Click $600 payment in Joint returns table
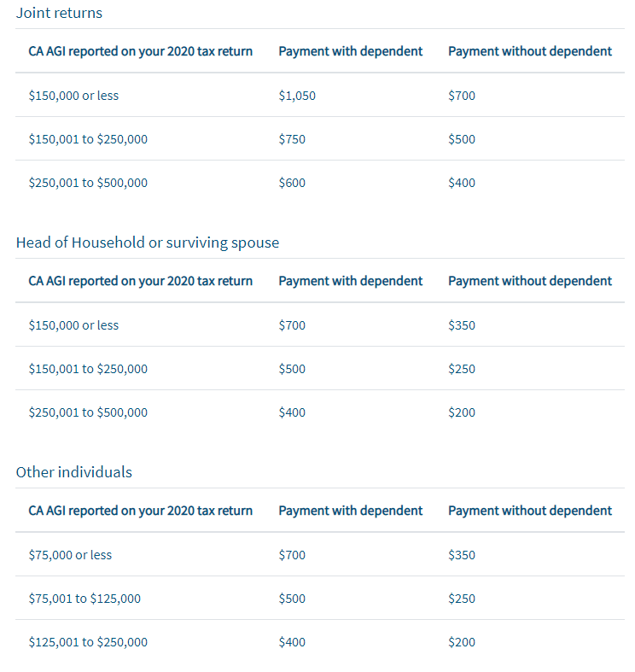635x672 pixels. click(x=292, y=183)
